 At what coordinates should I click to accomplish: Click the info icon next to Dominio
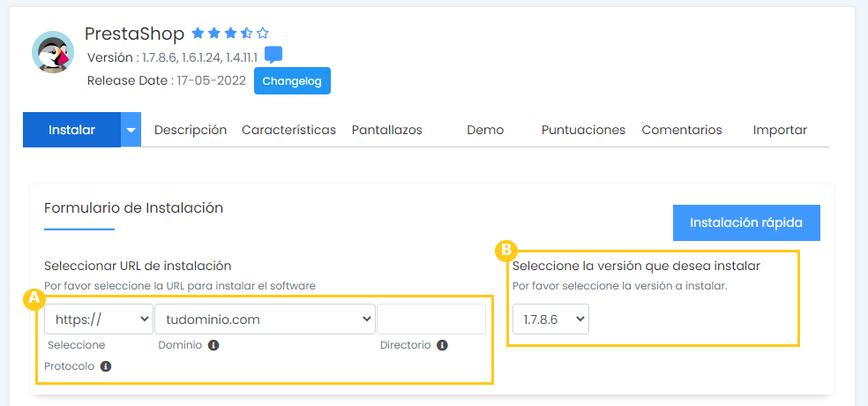coord(213,345)
